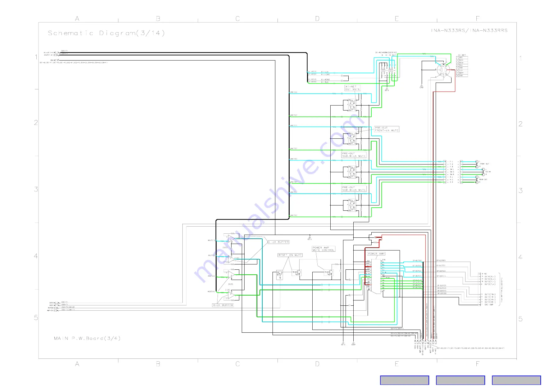Select the 'PRE-OUT FRONT-ch MUTE' label box
The image size is (555, 392).
tap(387, 129)
